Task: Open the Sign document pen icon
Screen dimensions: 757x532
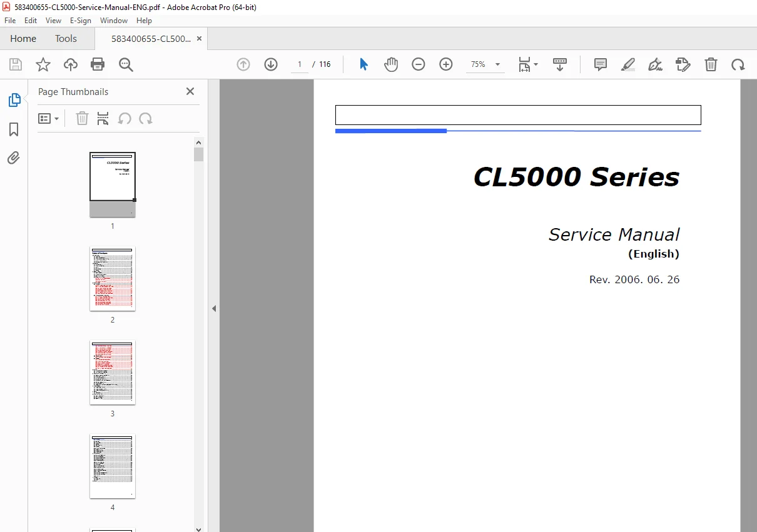Action: point(656,64)
